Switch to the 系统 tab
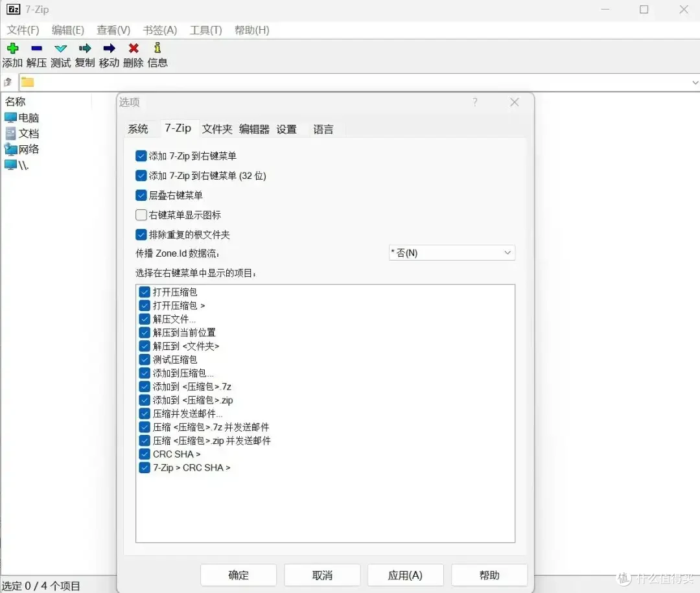Viewport: 700px width, 593px height. tap(138, 129)
